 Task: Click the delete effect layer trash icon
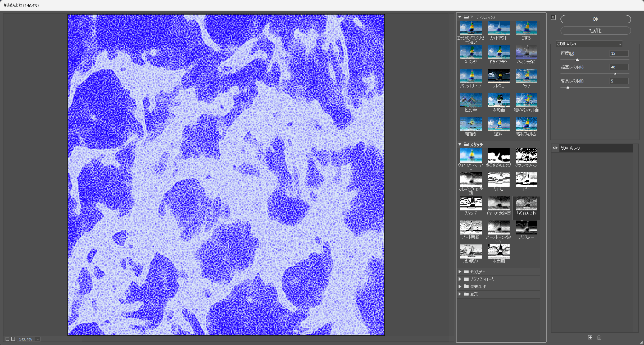point(599,338)
